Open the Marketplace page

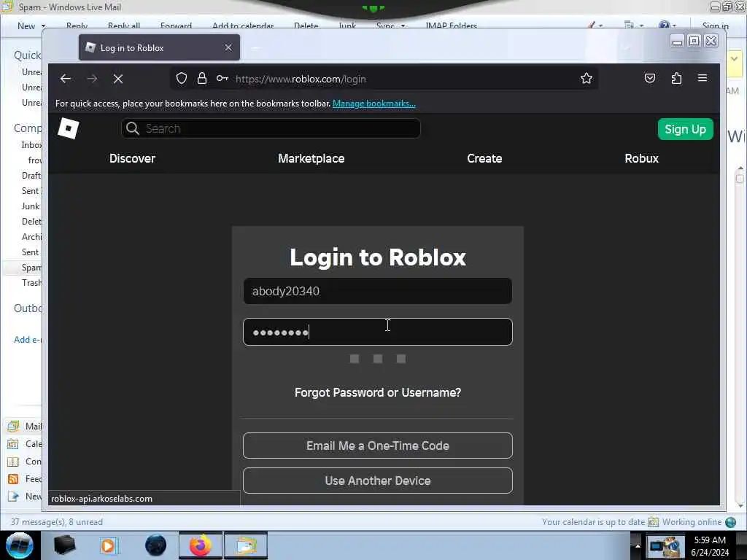coord(311,158)
